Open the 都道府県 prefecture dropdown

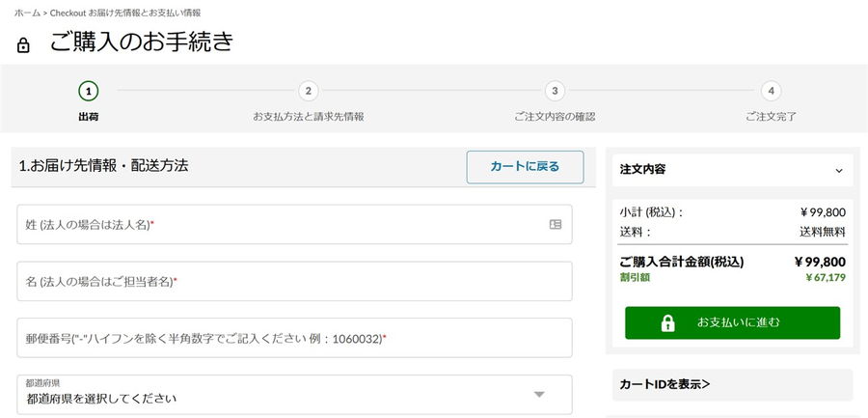click(294, 394)
